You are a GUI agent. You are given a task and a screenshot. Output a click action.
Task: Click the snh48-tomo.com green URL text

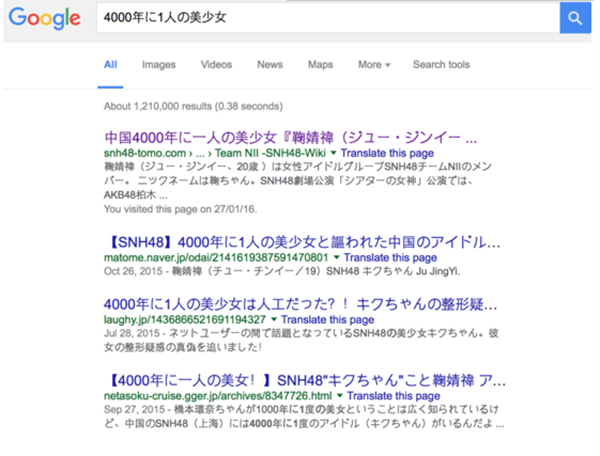(215, 153)
